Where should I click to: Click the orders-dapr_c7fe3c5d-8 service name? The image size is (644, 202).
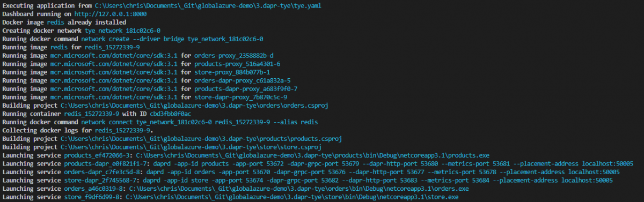click(x=101, y=172)
